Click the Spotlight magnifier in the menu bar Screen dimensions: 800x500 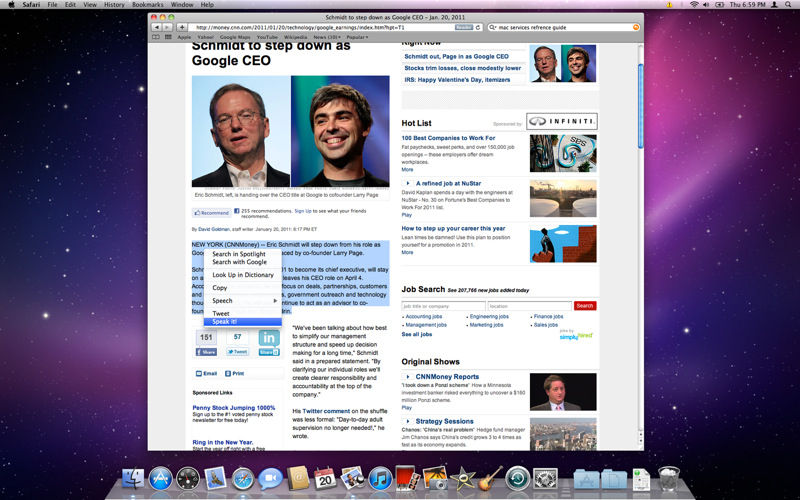pyautogui.click(x=788, y=5)
